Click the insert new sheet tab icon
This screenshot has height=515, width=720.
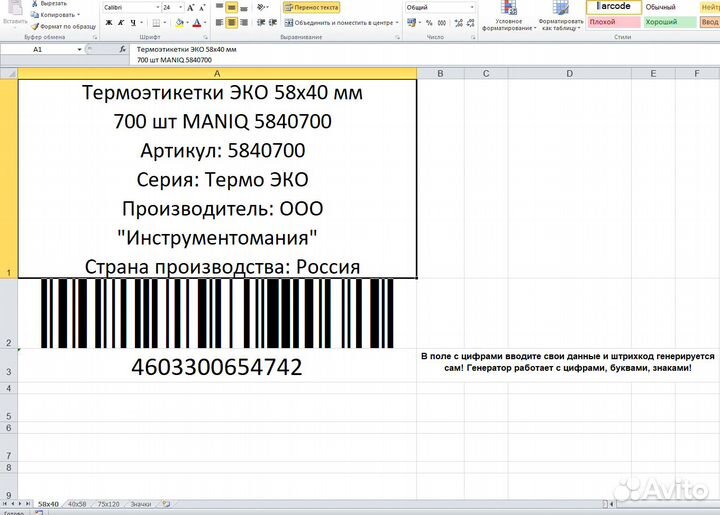166,504
